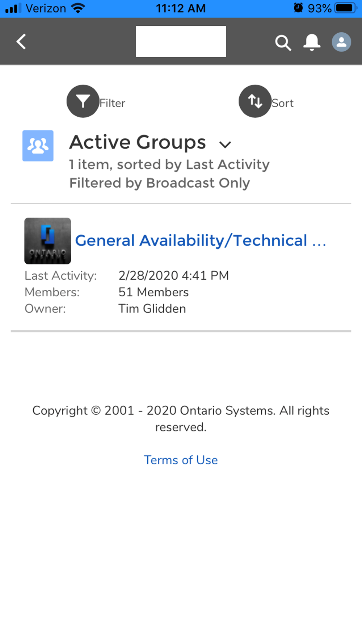Screen dimensions: 362x644
Task: Select the Active Groups heading
Action: (138, 142)
